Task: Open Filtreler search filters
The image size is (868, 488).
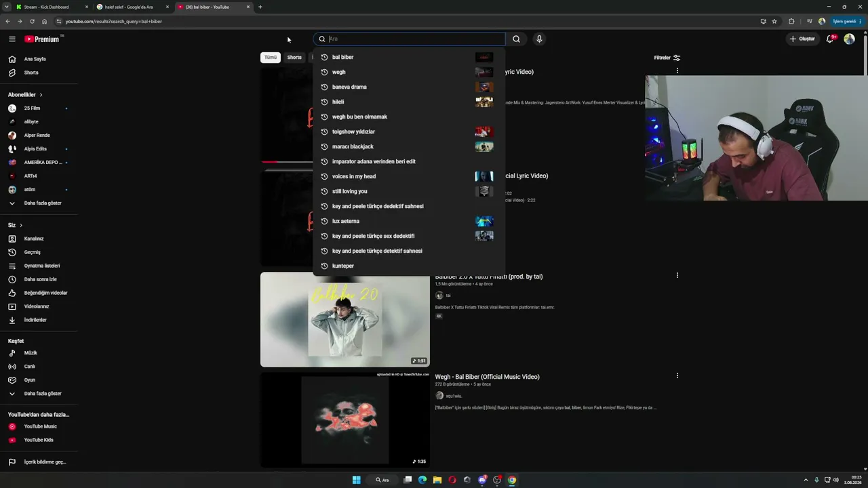Action: (x=667, y=58)
